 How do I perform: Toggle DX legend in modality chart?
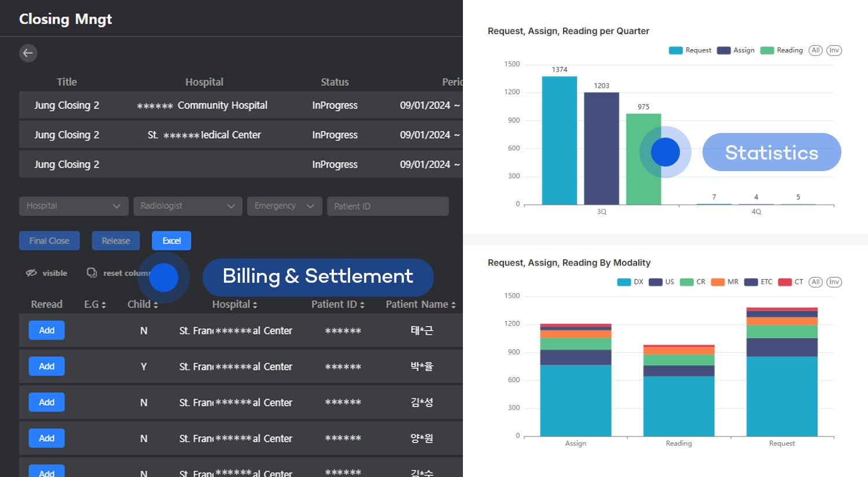coord(630,282)
